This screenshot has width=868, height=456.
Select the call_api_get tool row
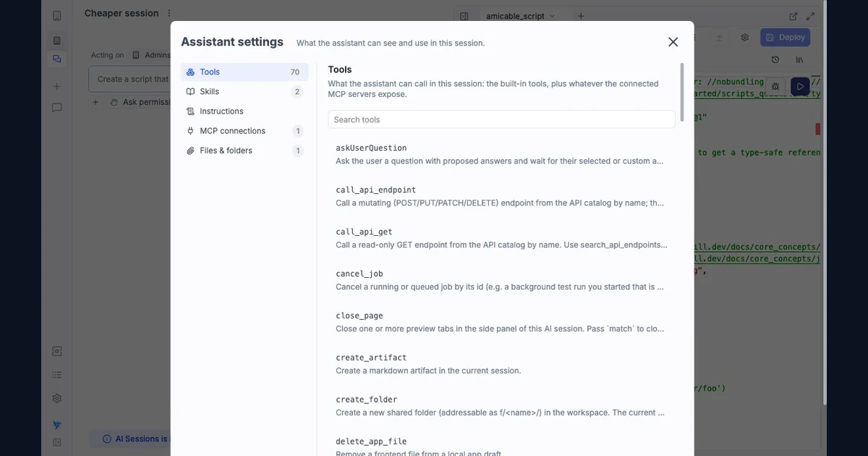pyautogui.click(x=501, y=238)
